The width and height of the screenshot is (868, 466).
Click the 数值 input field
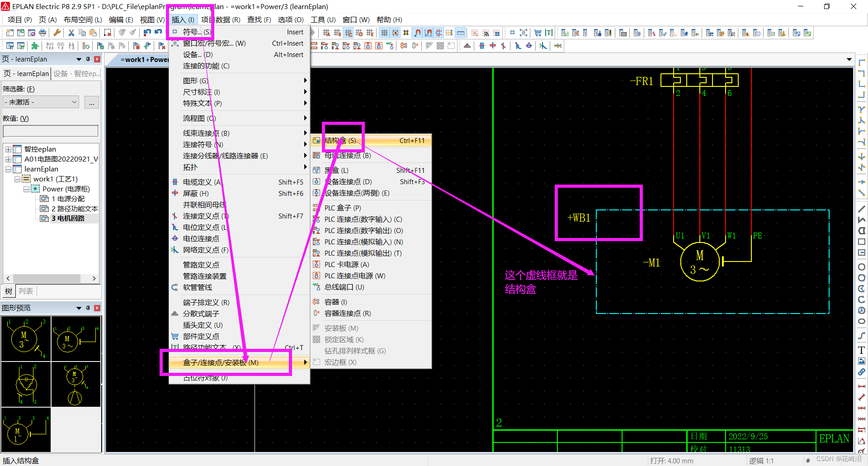coord(51,131)
